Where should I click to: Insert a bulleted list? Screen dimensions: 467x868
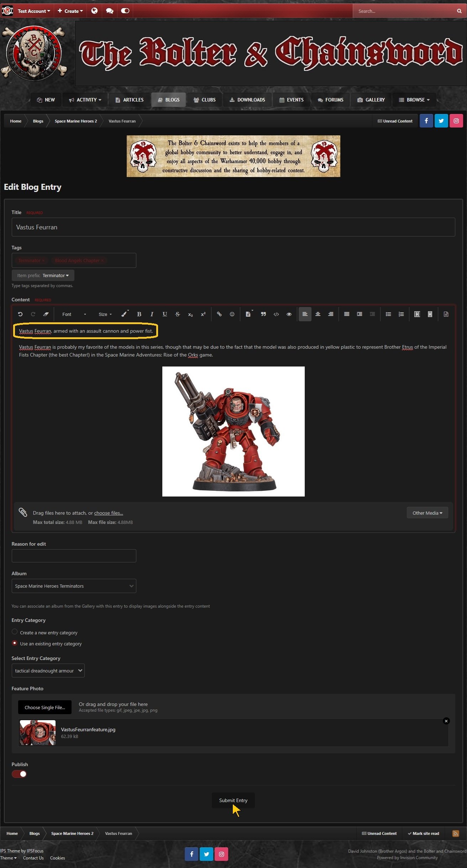(388, 314)
